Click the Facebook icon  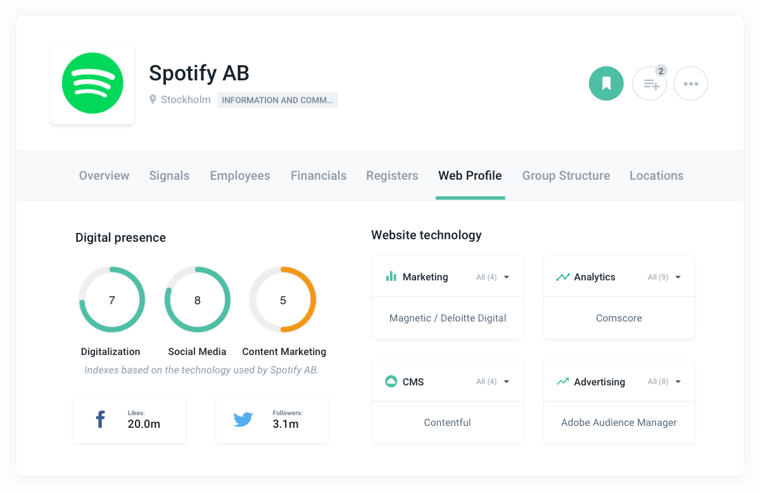click(100, 419)
